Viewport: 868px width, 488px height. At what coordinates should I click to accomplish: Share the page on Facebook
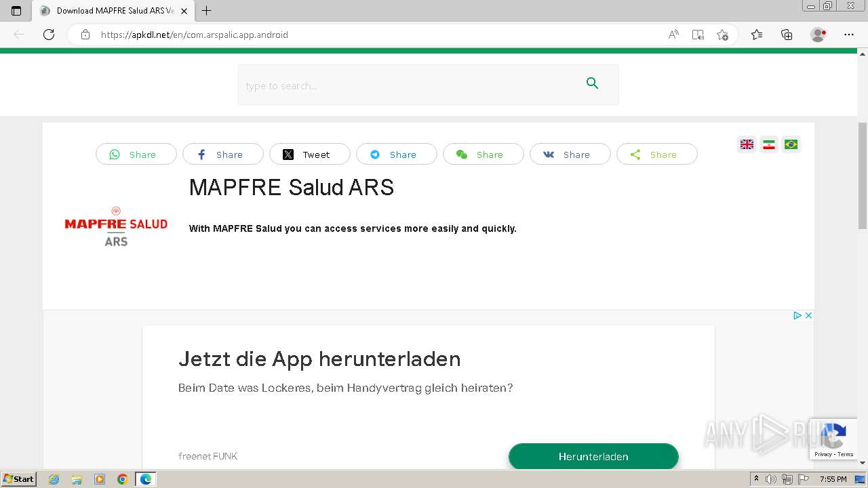(x=223, y=155)
